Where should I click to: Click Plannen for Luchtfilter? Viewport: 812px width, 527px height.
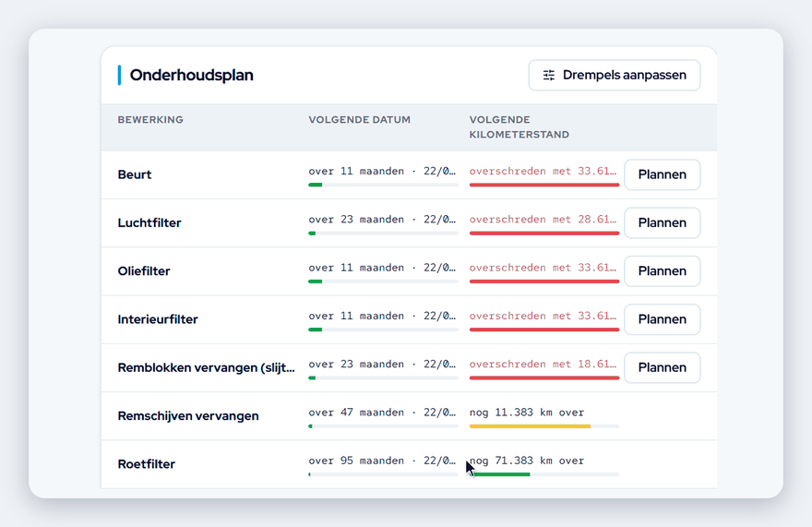click(x=663, y=222)
